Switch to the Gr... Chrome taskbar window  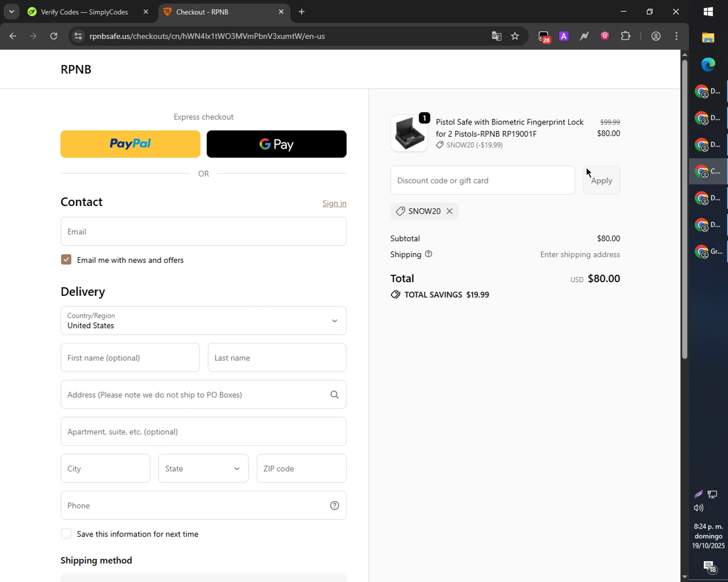click(x=708, y=251)
